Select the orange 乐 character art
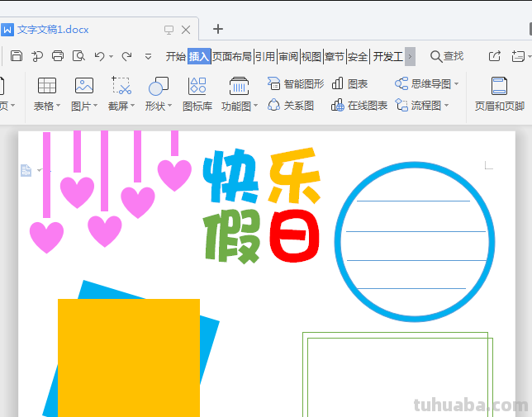The image size is (532, 417). [294, 176]
